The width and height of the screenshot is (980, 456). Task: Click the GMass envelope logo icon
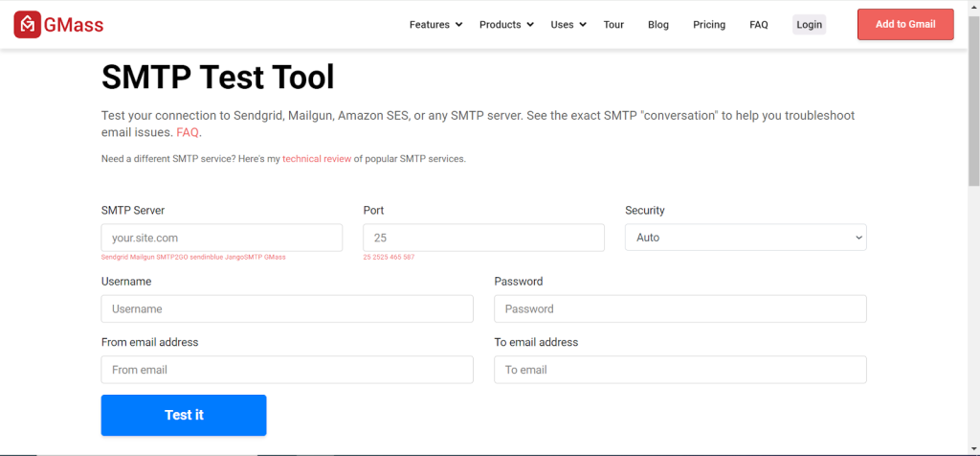27,24
